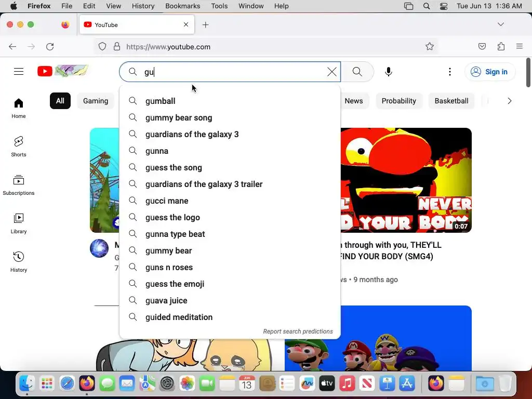
Task: Choose the 'gummy bear song' suggestion
Action: point(230,118)
